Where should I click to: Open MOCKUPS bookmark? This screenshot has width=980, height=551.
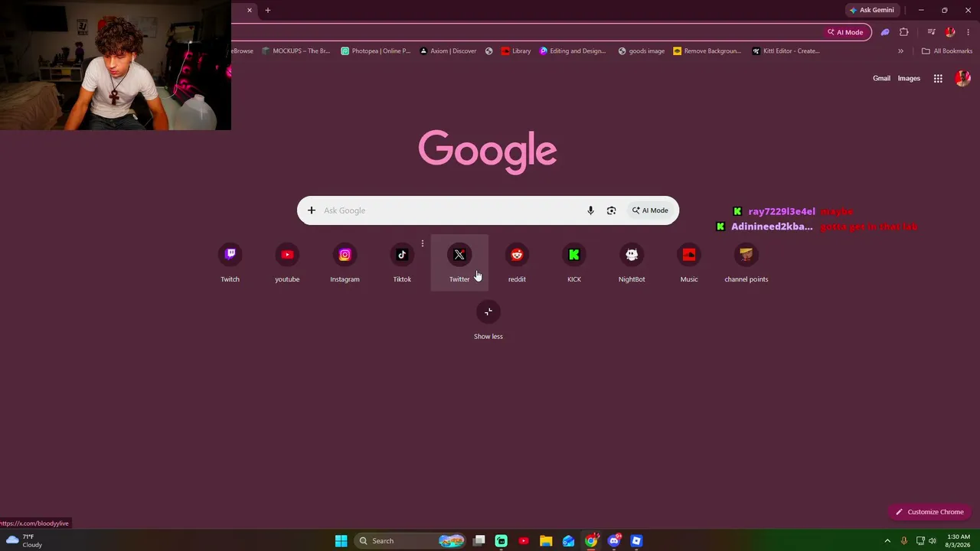point(296,51)
